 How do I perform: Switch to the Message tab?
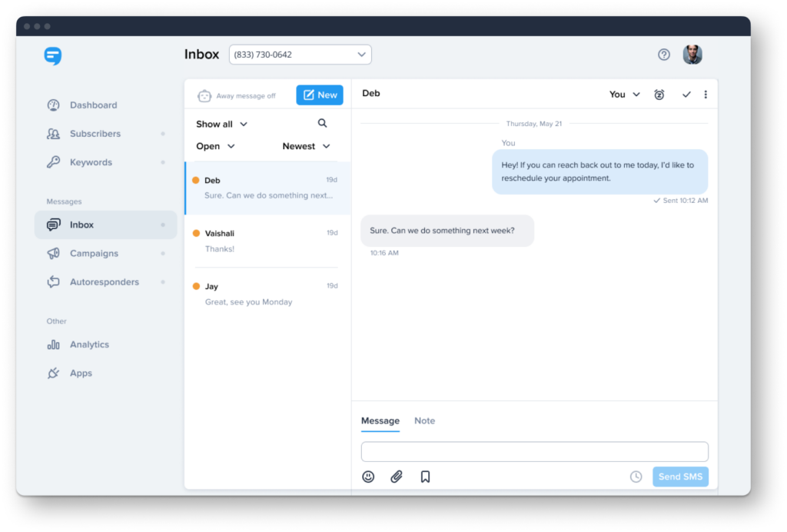[x=380, y=421]
